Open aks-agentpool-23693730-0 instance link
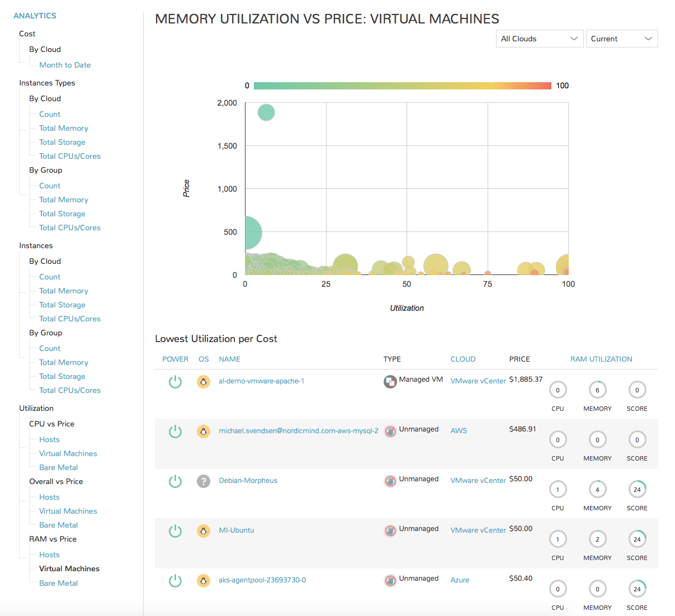Image resolution: width=675 pixels, height=616 pixels. [262, 580]
